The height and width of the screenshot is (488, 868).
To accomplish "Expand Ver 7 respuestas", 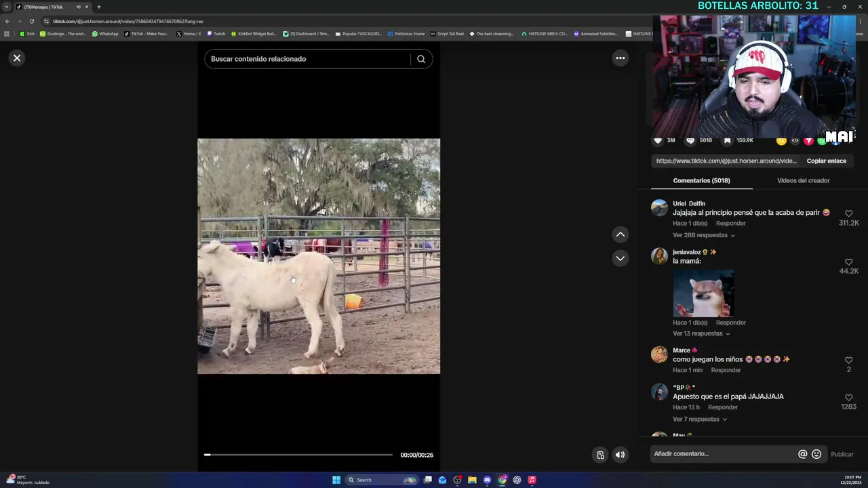I will (x=700, y=419).
